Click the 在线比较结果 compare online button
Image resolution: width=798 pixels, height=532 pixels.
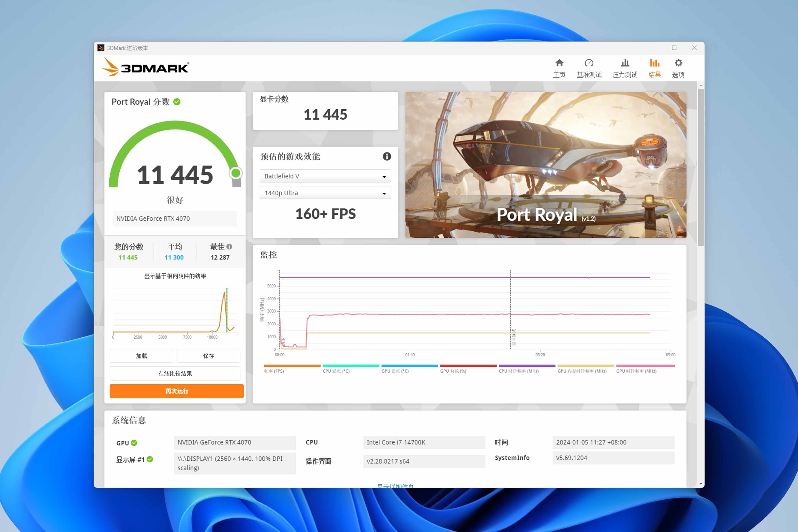pyautogui.click(x=175, y=373)
